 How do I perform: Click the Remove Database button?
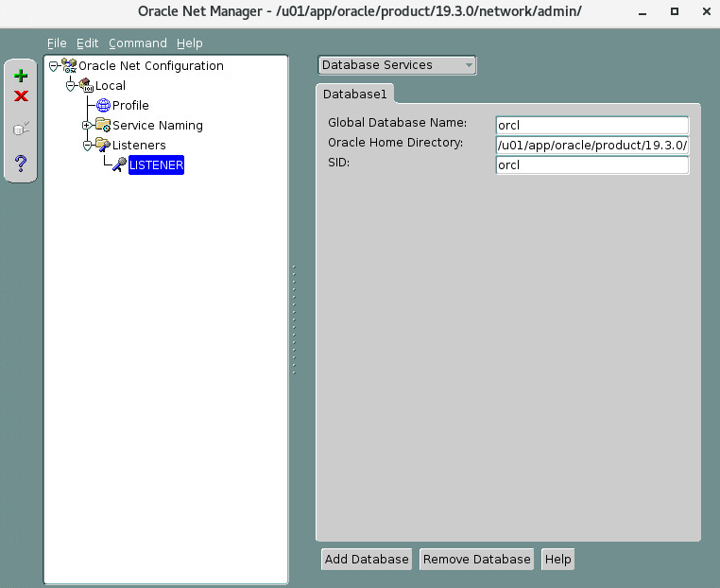click(476, 559)
